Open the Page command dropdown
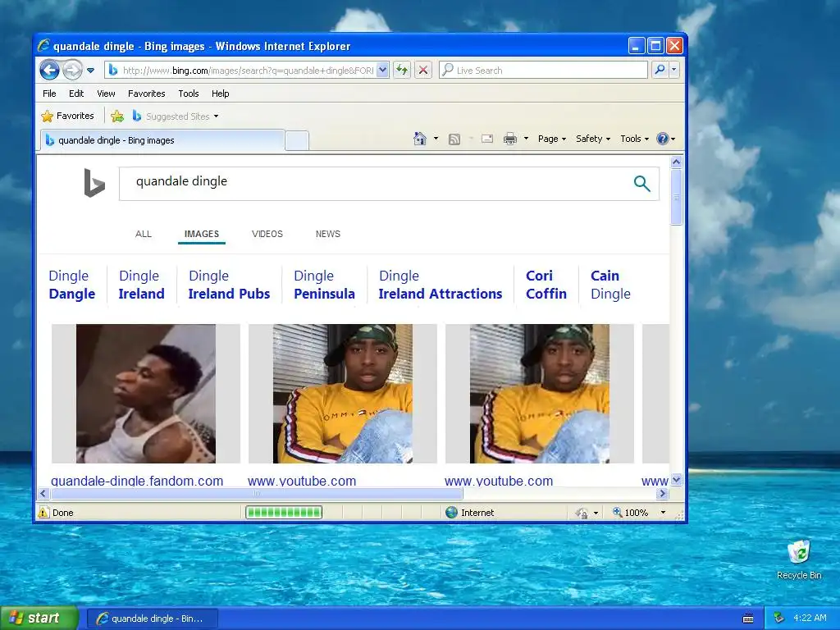The width and height of the screenshot is (840, 630). 552,139
